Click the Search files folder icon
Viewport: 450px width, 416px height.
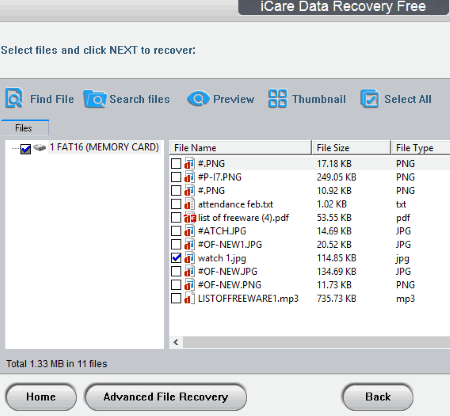click(95, 99)
